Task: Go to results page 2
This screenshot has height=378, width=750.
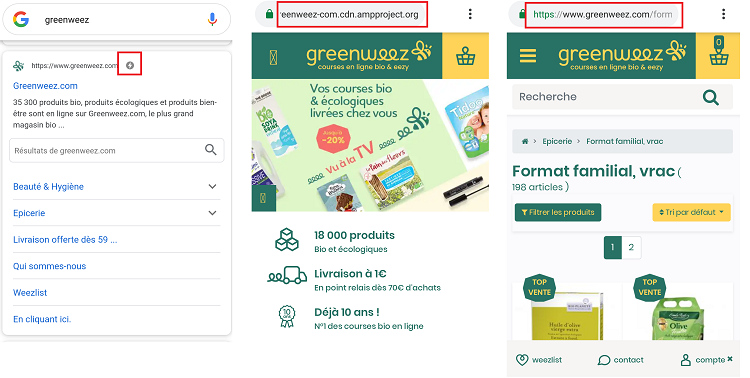Action: point(631,247)
